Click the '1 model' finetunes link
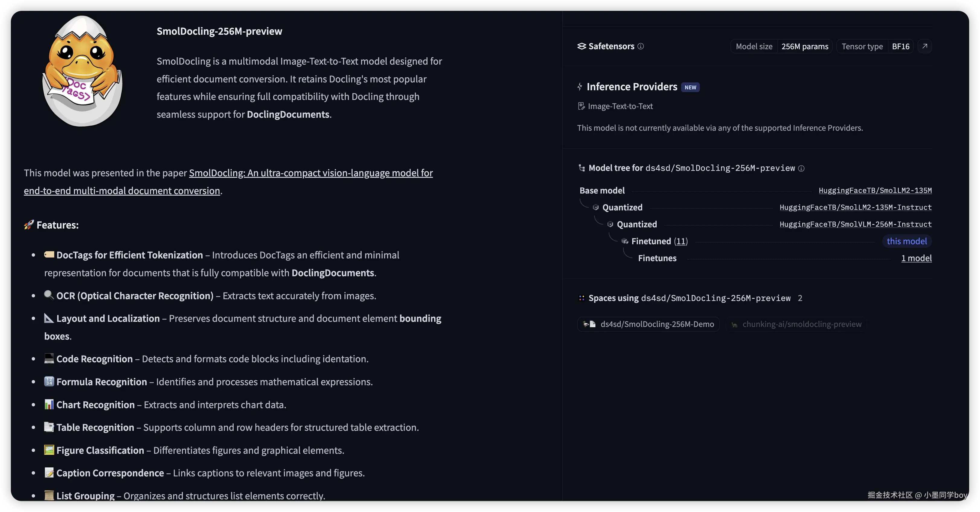This screenshot has height=512, width=980. click(916, 258)
